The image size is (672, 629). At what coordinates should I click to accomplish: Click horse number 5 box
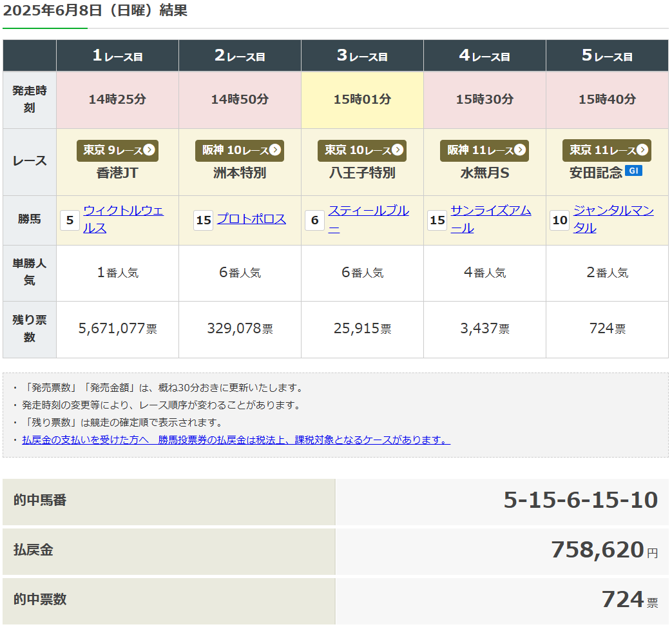70,220
